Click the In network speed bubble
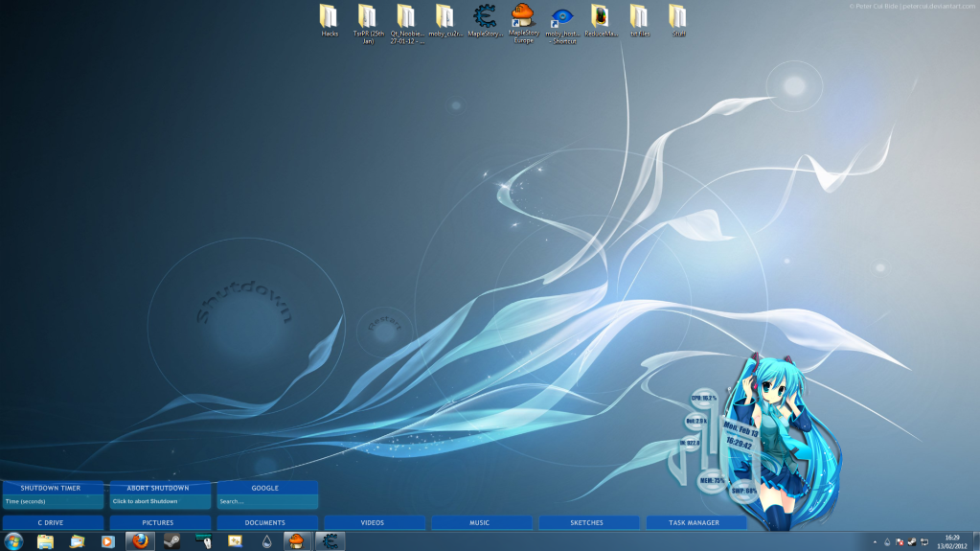This screenshot has height=551, width=980. [x=690, y=443]
